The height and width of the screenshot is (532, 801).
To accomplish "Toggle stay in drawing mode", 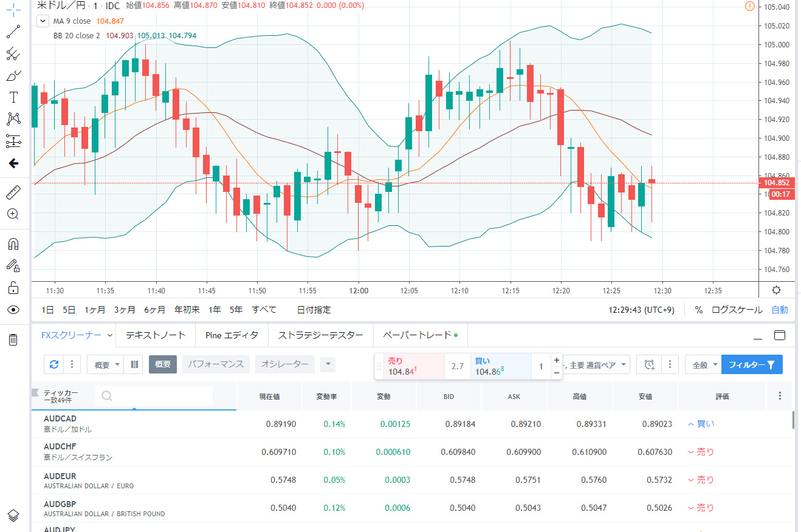I will tap(13, 265).
